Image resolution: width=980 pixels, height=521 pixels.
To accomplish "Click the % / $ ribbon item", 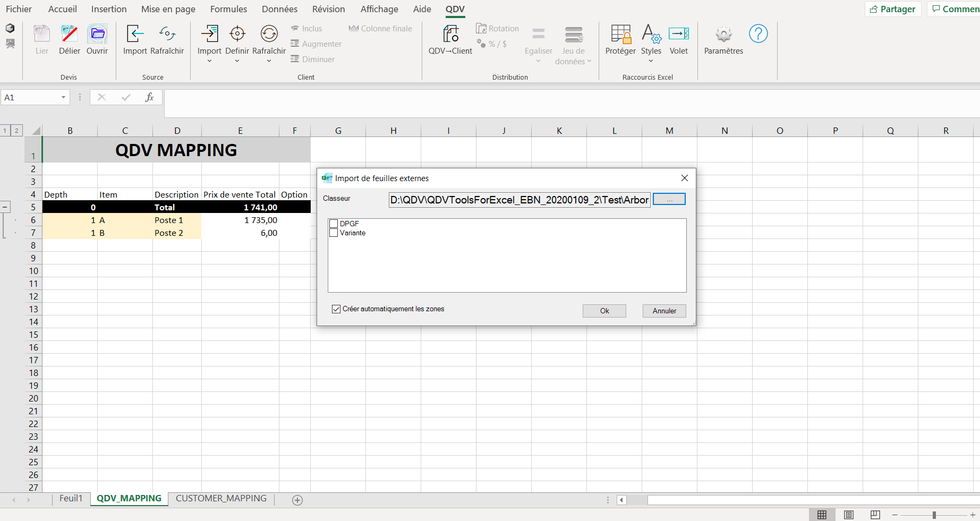I will (x=491, y=44).
